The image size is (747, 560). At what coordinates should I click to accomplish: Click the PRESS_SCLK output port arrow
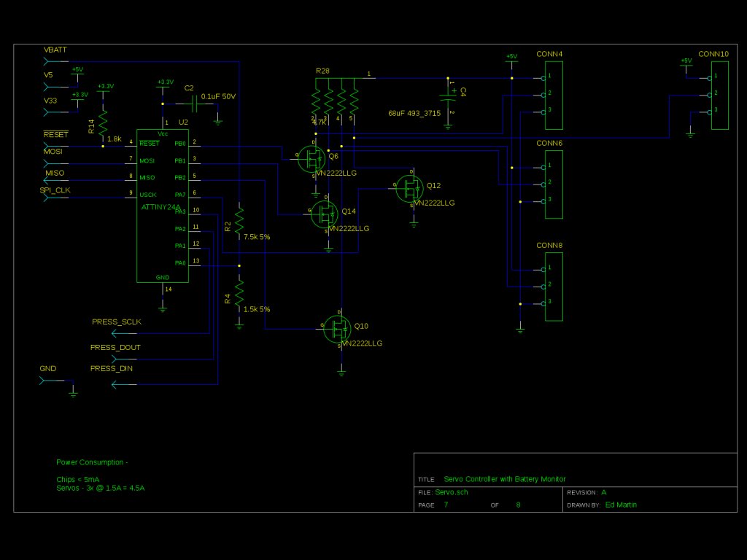coord(124,333)
